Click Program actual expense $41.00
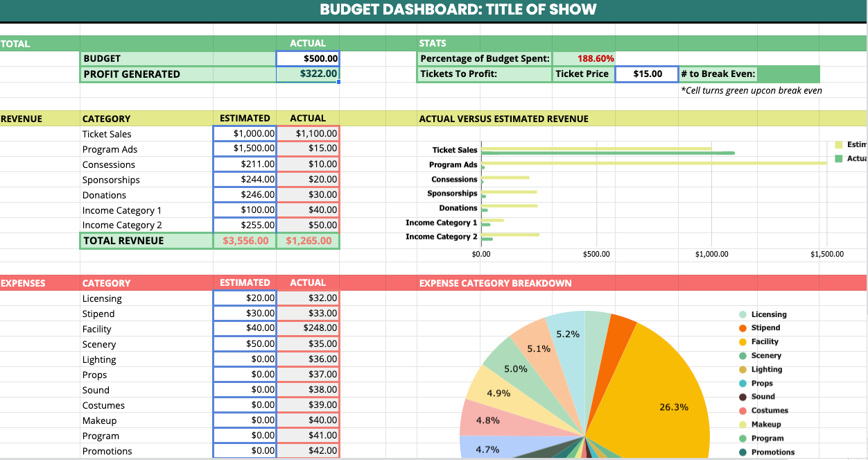This screenshot has width=868, height=460. (308, 435)
